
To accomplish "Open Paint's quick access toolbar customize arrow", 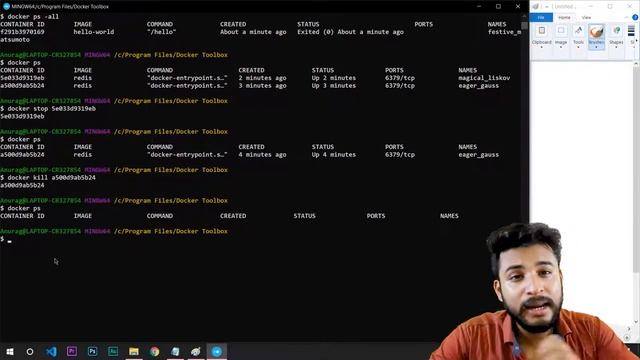I will click(547, 7).
